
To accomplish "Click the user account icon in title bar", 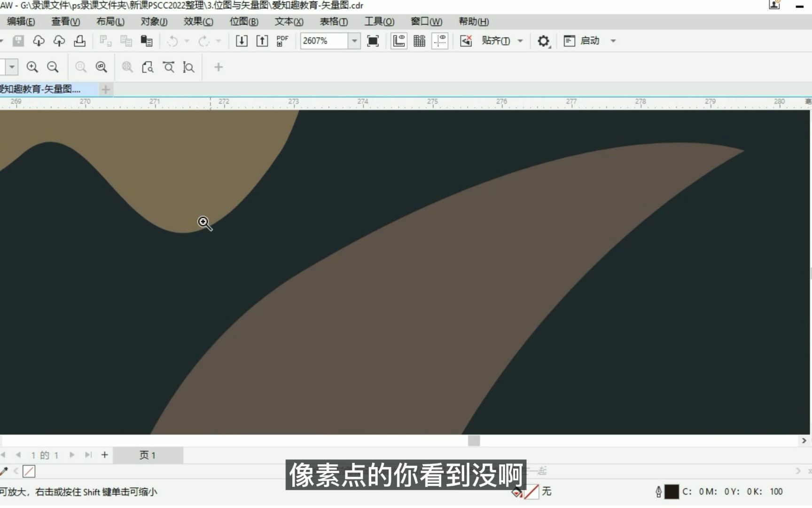I will click(x=774, y=5).
